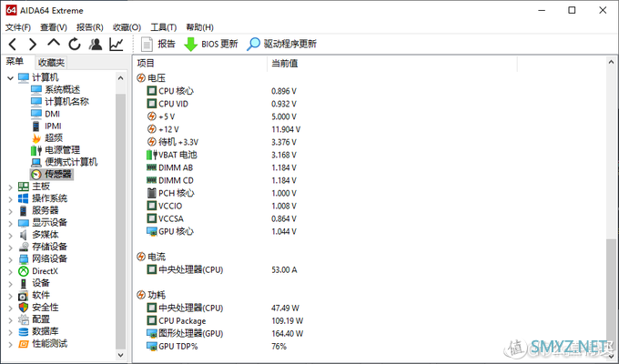
Task: Open the 帮助(H) menu
Action: coord(199,27)
